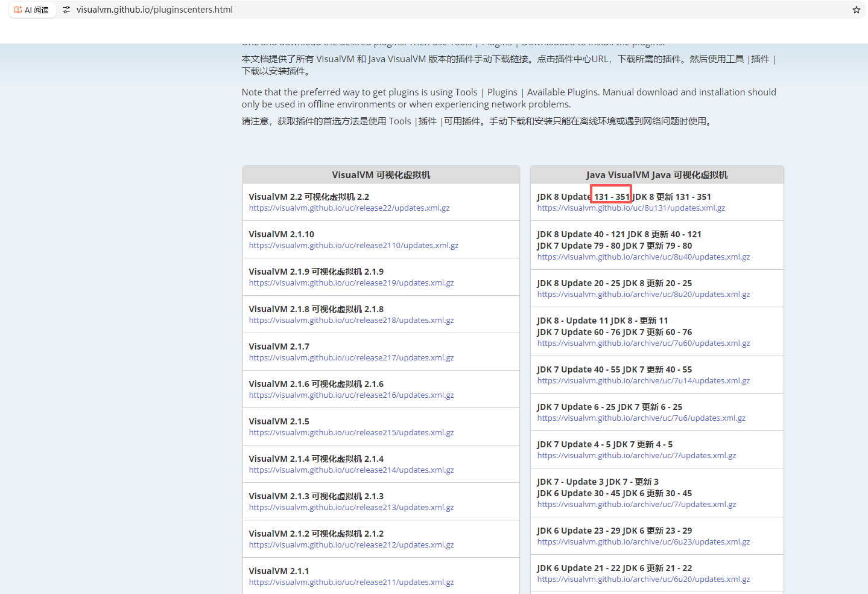868x594 pixels.
Task: Click the JDK 6 Update 23 - 29 title
Action: pos(614,531)
